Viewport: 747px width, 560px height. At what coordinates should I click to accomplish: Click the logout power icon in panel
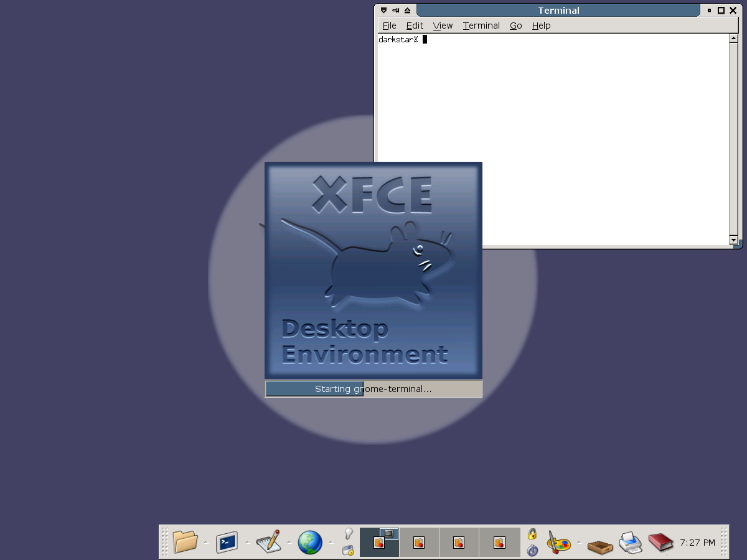[x=532, y=550]
